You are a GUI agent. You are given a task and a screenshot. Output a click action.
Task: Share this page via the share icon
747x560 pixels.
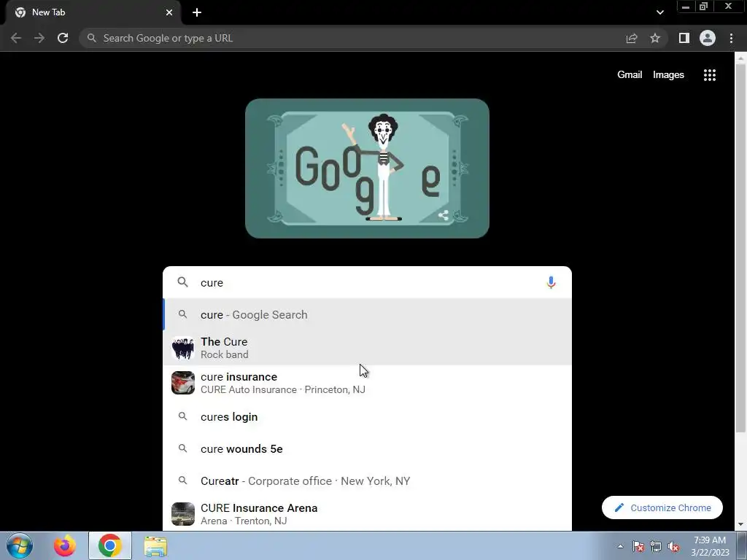[632, 38]
